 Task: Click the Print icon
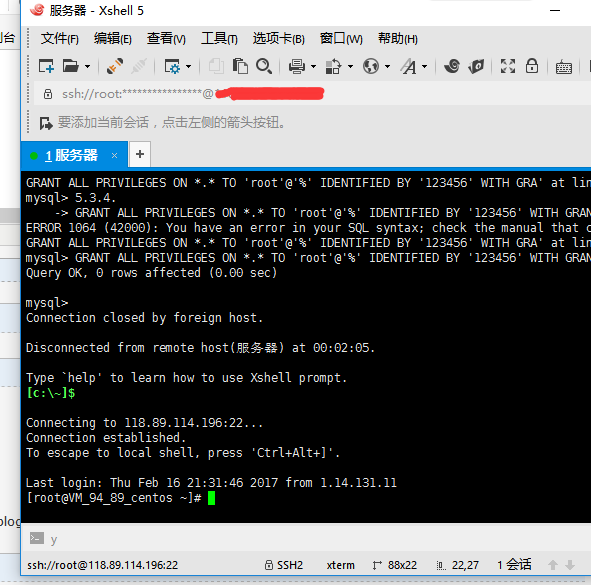pos(297,67)
